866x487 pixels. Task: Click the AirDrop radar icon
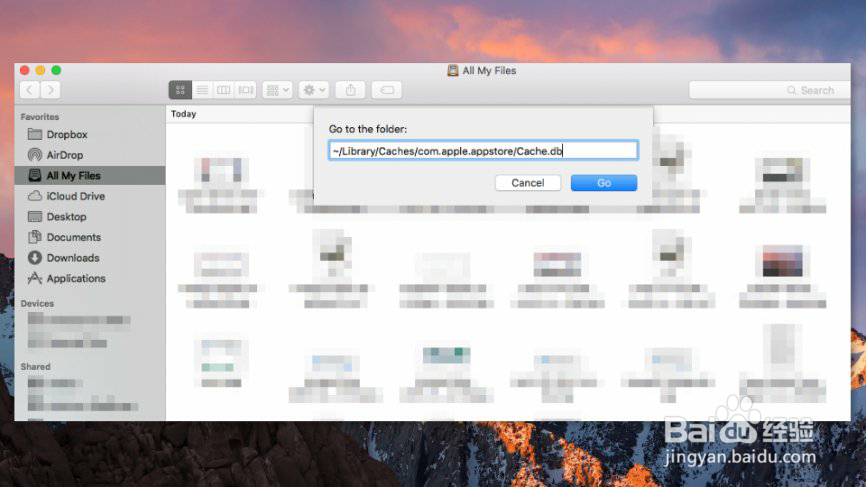35,155
